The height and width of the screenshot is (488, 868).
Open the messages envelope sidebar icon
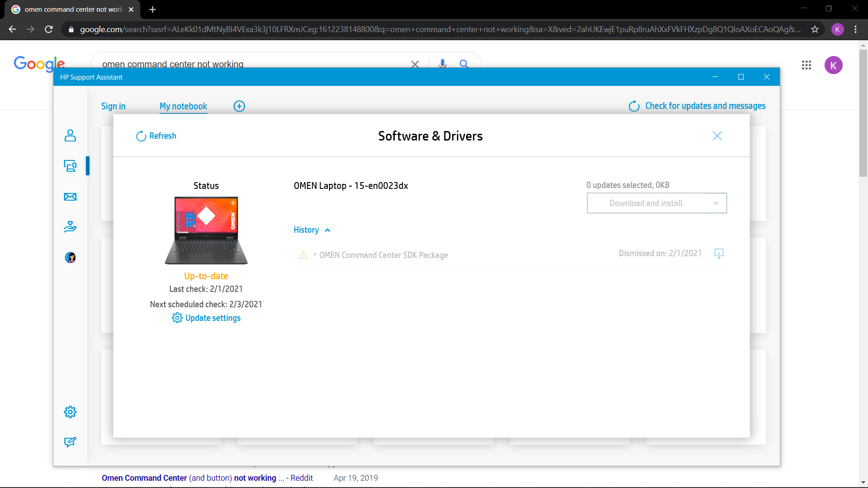click(x=70, y=197)
